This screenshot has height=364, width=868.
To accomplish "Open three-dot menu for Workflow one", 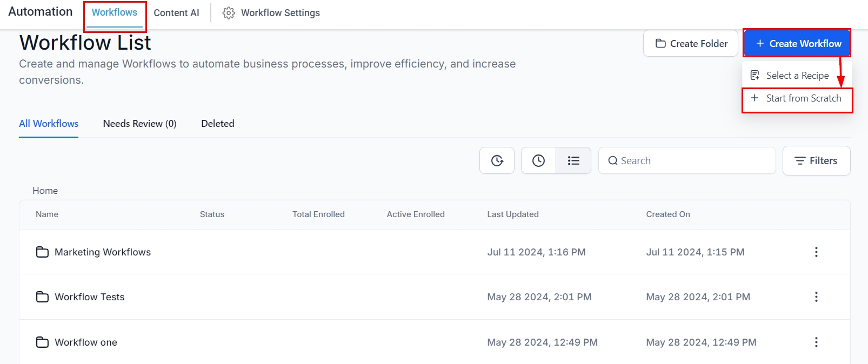I will [816, 342].
